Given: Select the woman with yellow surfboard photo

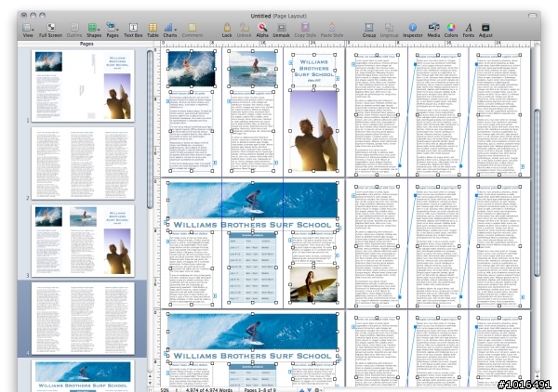Looking at the screenshot, I should (313, 284).
